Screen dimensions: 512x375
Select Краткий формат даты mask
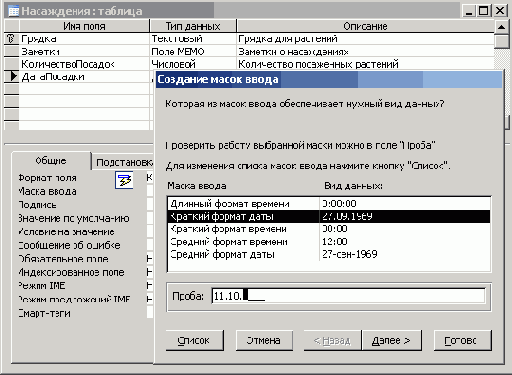329,216
